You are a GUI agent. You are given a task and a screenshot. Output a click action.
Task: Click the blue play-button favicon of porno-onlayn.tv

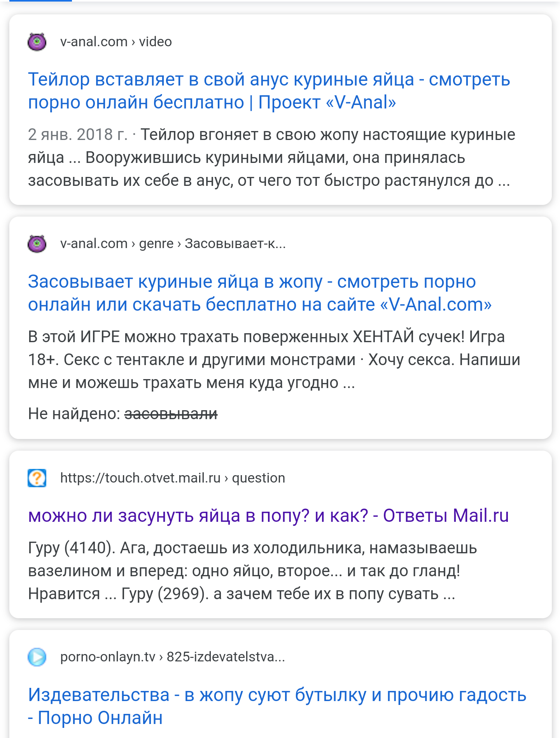37,657
